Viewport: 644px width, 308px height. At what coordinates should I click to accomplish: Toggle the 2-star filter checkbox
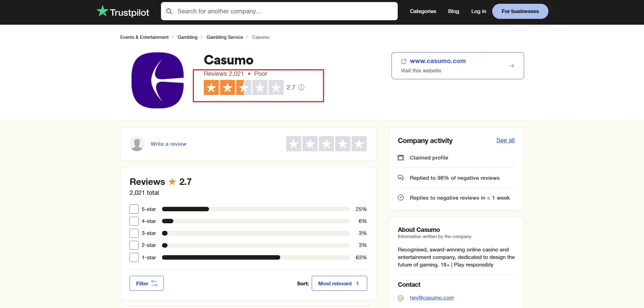(x=134, y=245)
